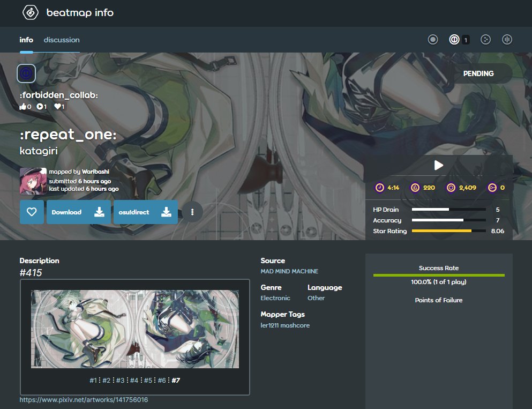Viewport: 532px width, 409px height.
Task: Click the beatmap info logo icon
Action: [31, 12]
